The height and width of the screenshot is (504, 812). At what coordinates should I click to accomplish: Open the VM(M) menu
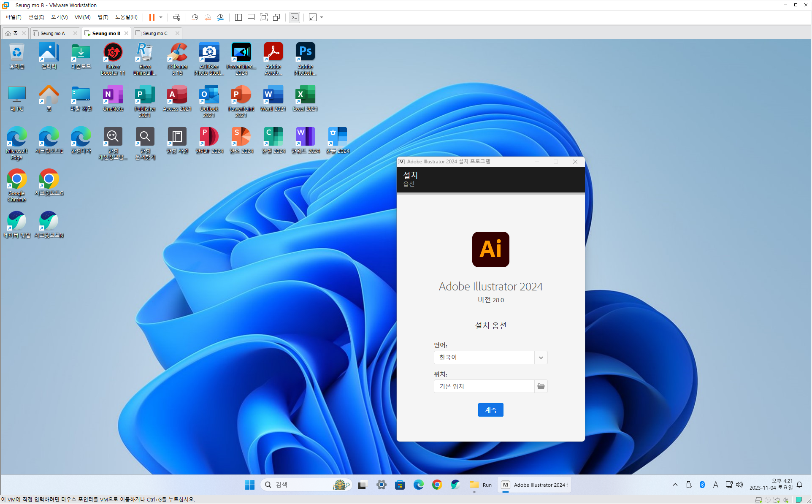click(82, 17)
